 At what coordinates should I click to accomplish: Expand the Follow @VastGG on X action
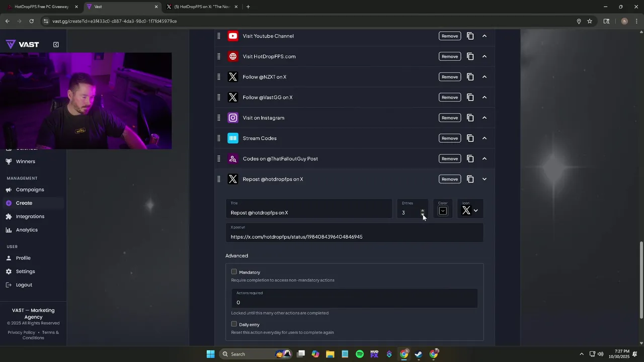485,98
